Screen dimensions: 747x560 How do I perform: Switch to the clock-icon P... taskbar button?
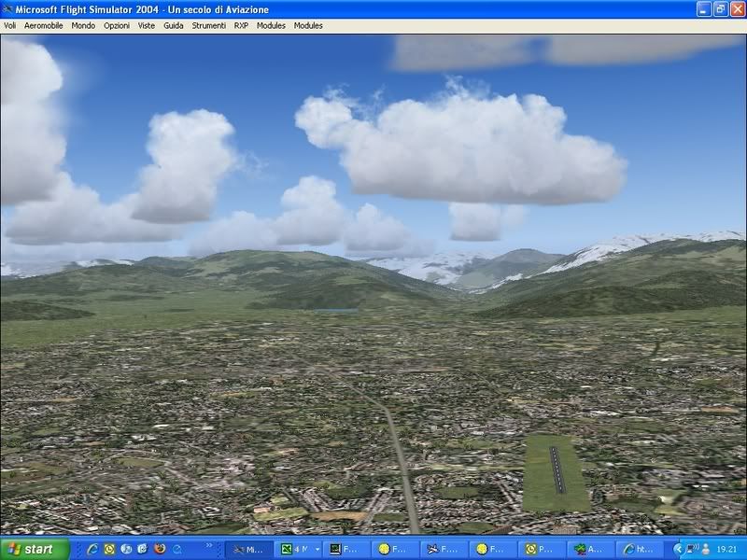click(543, 550)
